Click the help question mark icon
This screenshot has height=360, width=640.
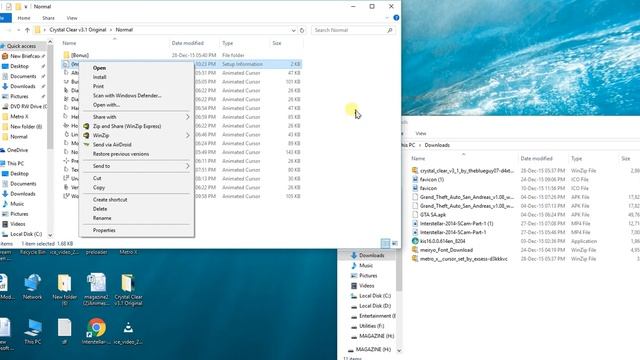tap(396, 18)
